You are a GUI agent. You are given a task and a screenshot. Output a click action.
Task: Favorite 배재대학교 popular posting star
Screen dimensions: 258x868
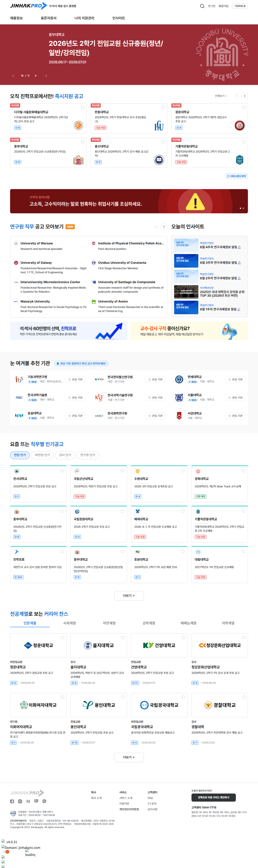point(183,511)
